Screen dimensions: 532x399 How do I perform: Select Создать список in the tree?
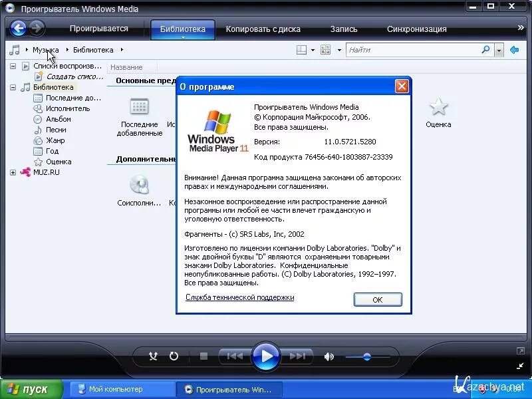click(74, 76)
